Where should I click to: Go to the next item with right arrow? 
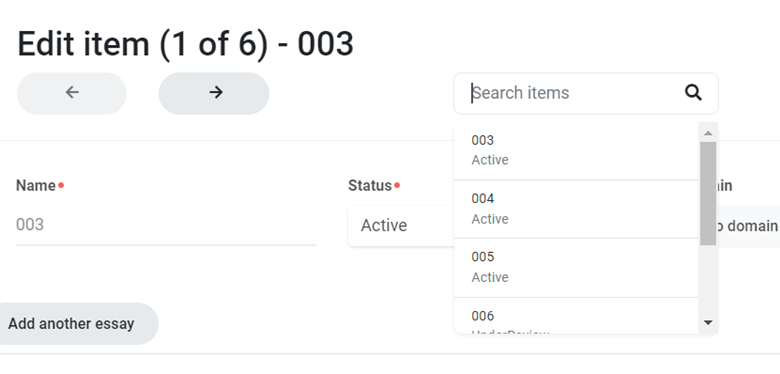pyautogui.click(x=214, y=93)
